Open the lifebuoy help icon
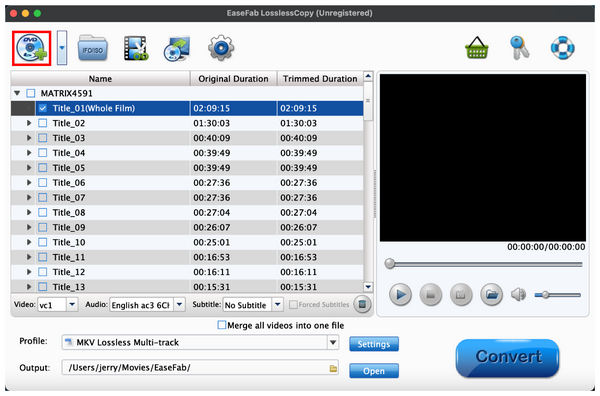Screen dimensions: 600x396 tap(562, 48)
